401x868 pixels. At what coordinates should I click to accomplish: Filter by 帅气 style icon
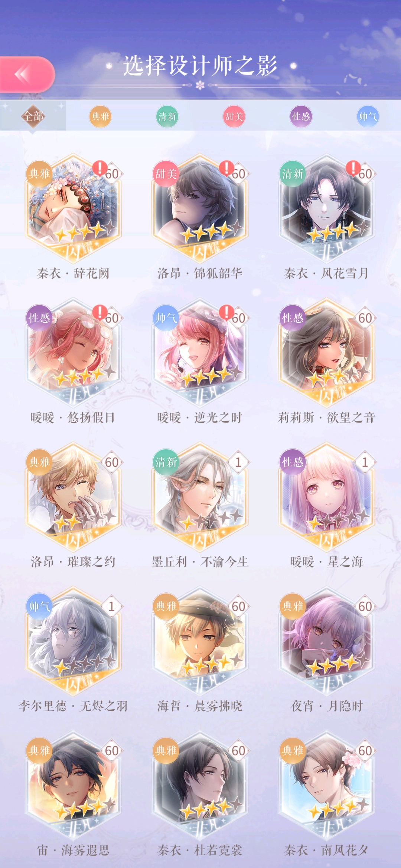(x=368, y=116)
